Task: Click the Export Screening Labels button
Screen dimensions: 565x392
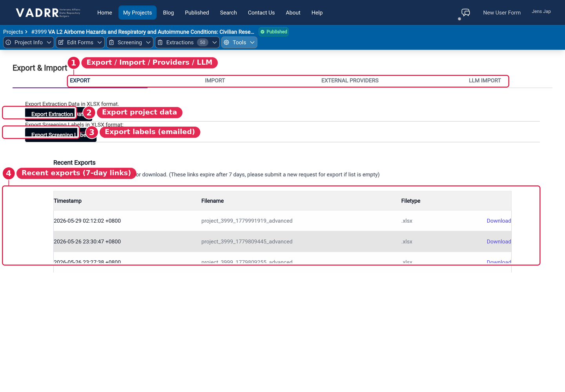Action: (x=61, y=135)
